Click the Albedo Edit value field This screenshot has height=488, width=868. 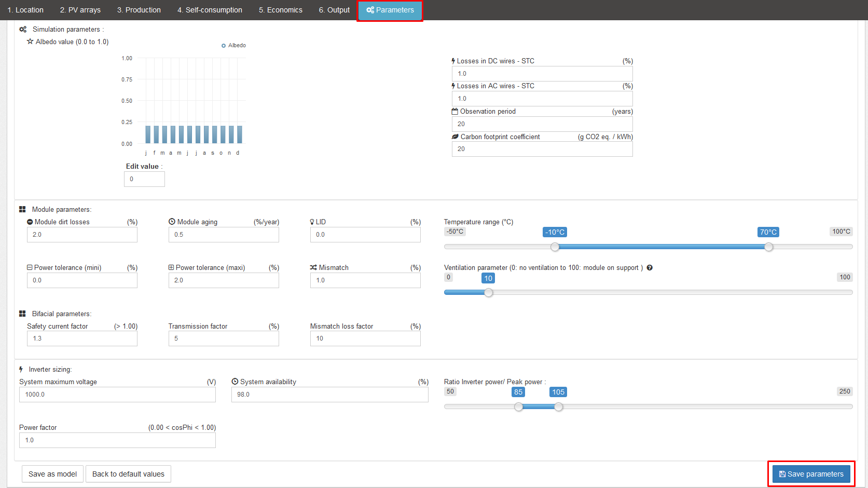coord(144,179)
